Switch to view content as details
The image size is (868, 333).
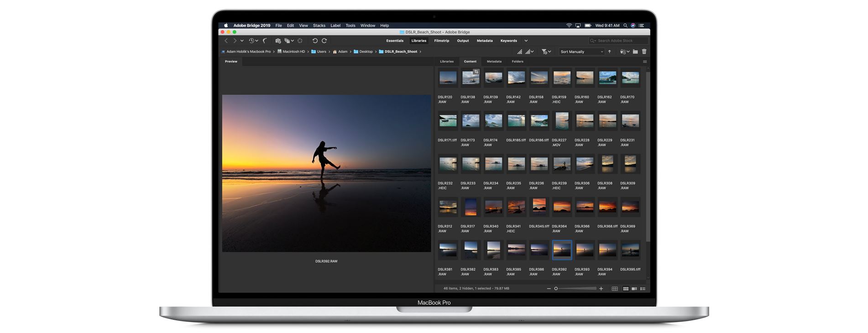pos(634,289)
